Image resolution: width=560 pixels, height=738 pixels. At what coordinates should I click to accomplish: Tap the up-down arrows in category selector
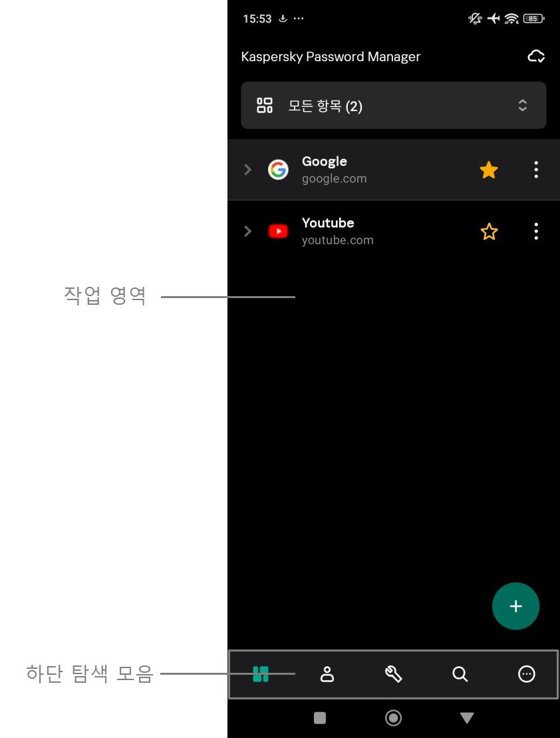pyautogui.click(x=522, y=105)
